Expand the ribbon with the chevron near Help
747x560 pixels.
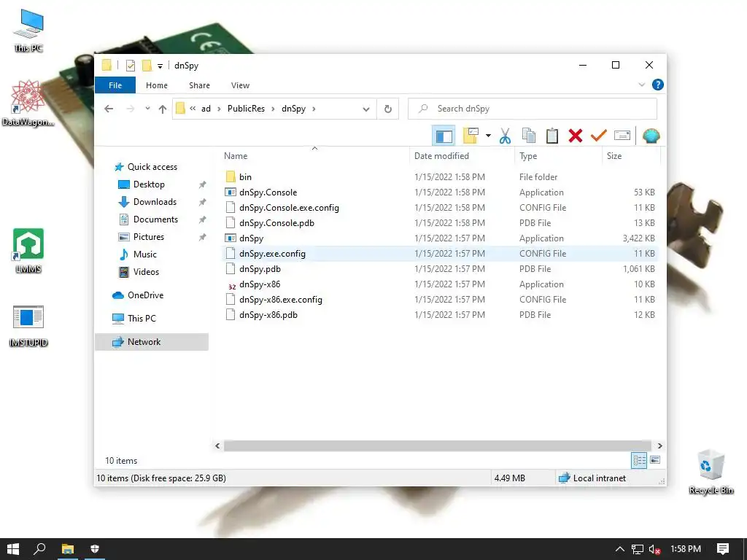click(642, 85)
